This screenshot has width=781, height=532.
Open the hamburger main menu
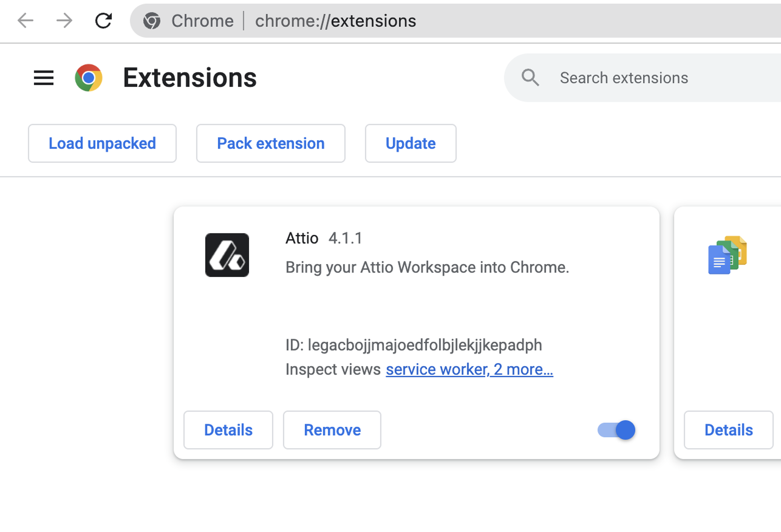point(44,78)
